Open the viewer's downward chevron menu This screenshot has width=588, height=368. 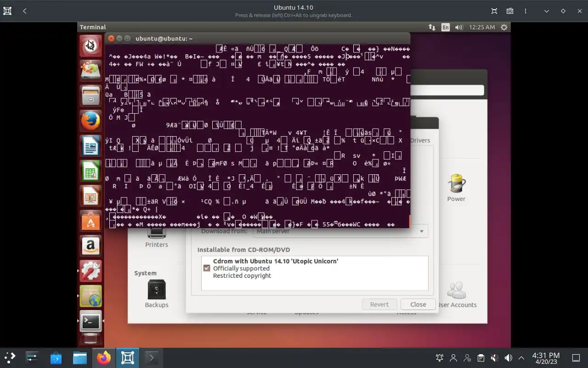[x=547, y=11]
